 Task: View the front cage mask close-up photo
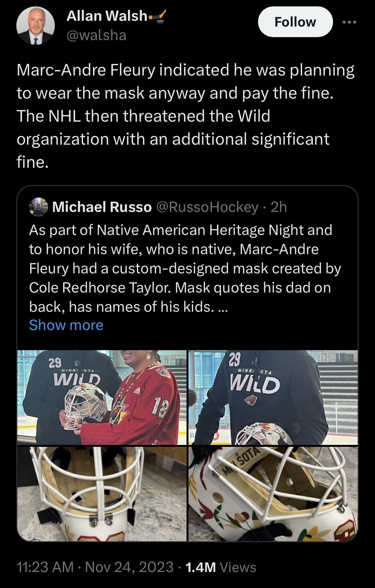(x=102, y=494)
